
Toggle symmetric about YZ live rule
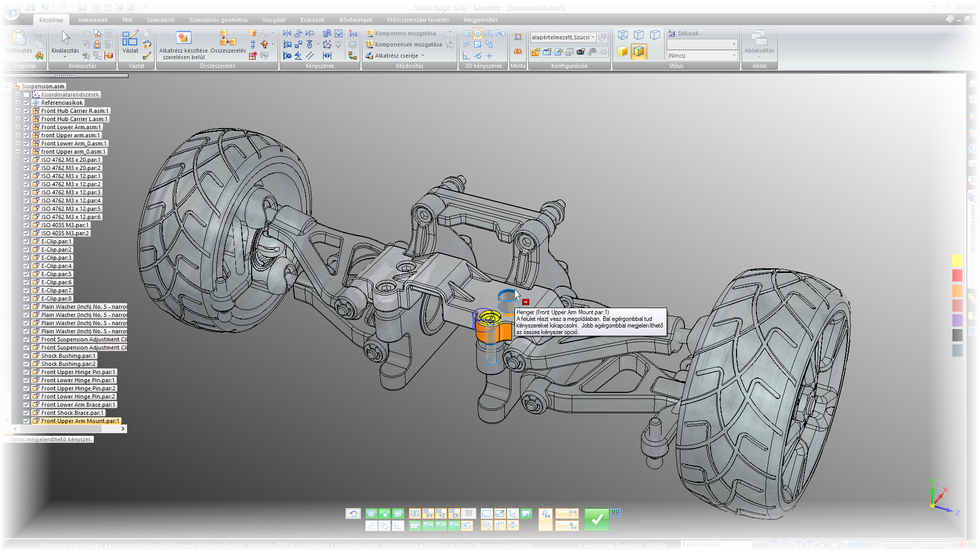pyautogui.click(x=442, y=513)
